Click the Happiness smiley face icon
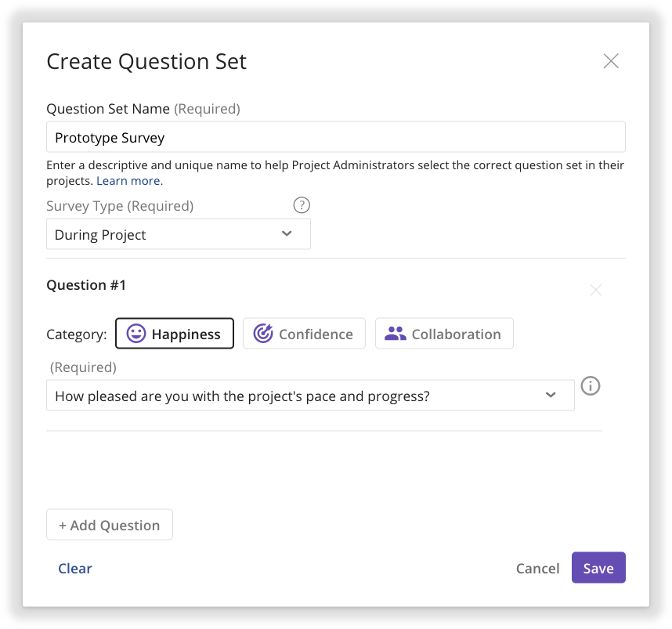This screenshot has height=629, width=672. click(135, 333)
